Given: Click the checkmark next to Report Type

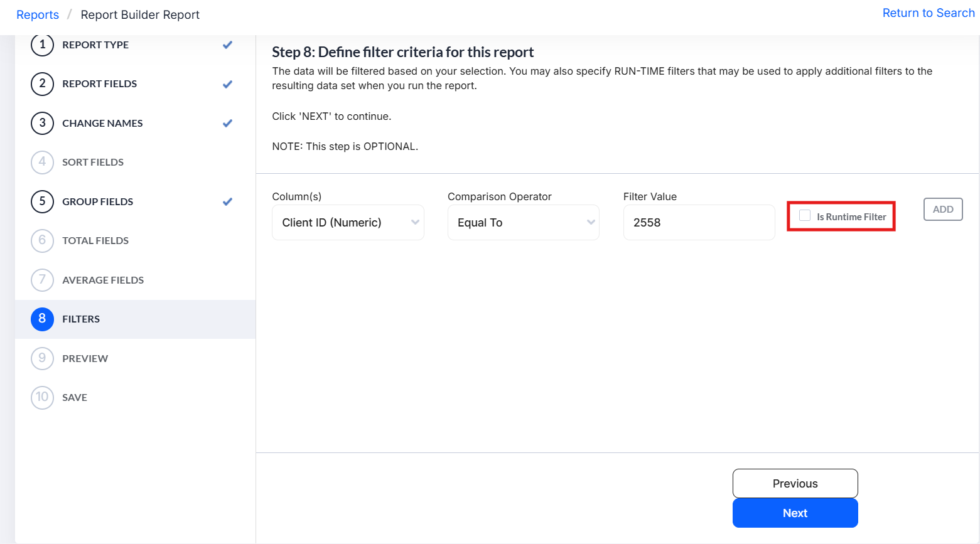Looking at the screenshot, I should click(x=227, y=45).
